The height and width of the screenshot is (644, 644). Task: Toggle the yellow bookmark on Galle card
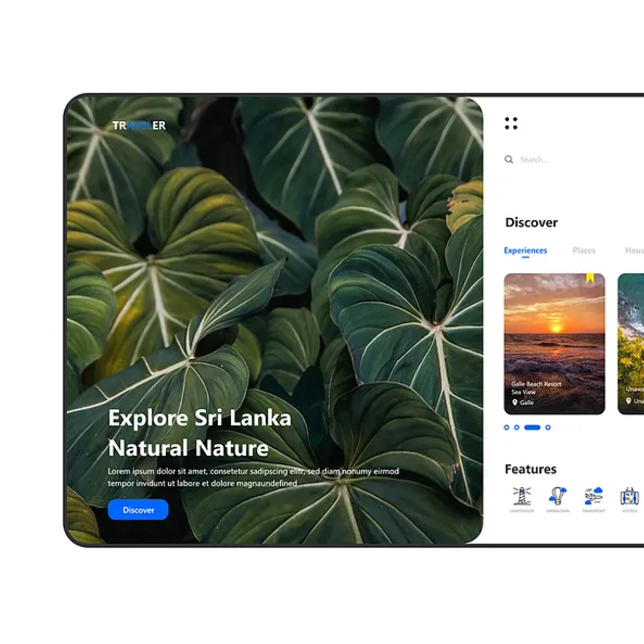tap(590, 278)
